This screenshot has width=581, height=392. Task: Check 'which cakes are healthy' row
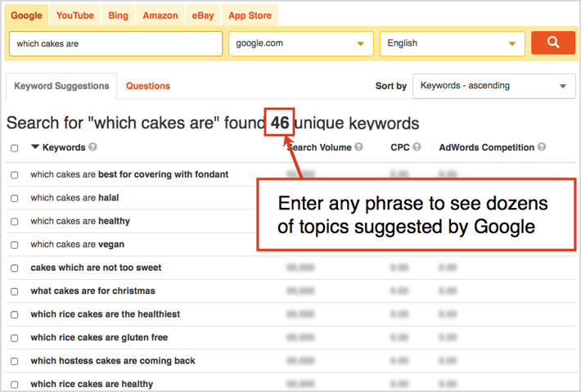(x=15, y=222)
